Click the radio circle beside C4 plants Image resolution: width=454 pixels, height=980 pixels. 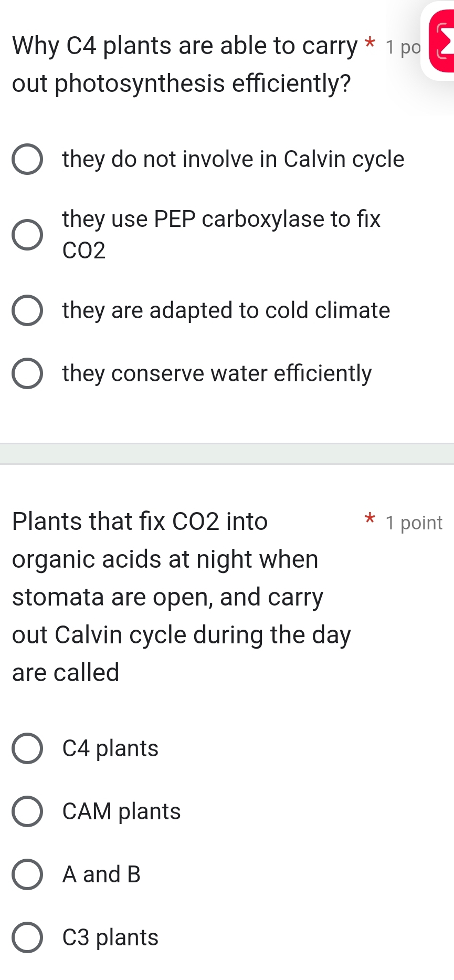click(29, 748)
